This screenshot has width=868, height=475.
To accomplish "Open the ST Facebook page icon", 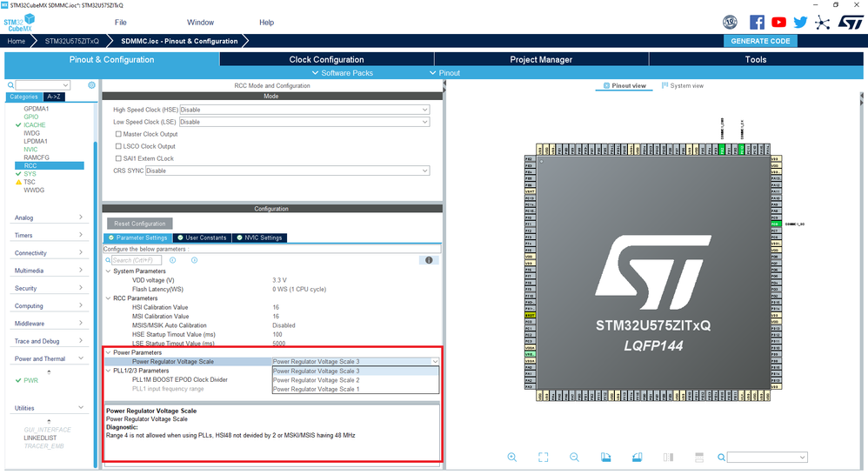I will coord(757,22).
